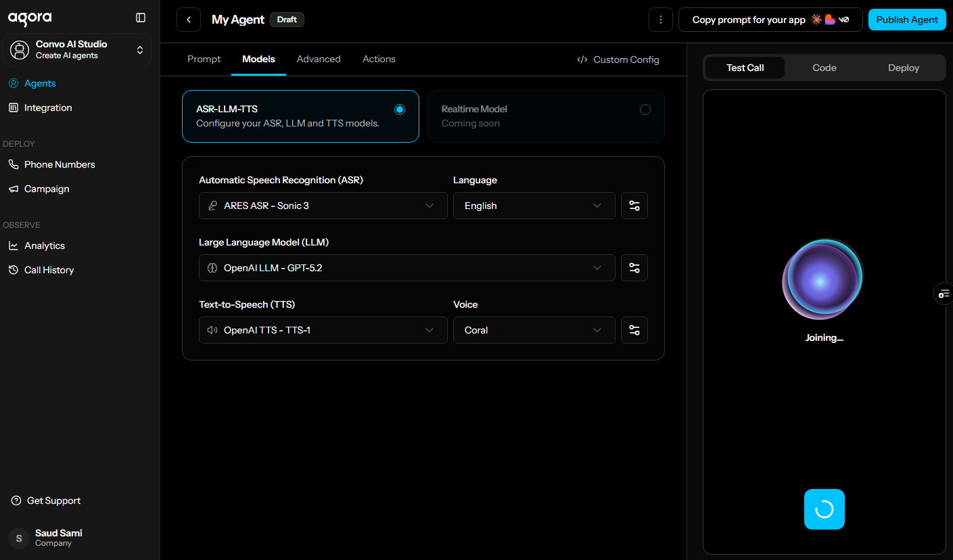Select the Realtime Model radio option
The image size is (953, 560).
(x=645, y=109)
